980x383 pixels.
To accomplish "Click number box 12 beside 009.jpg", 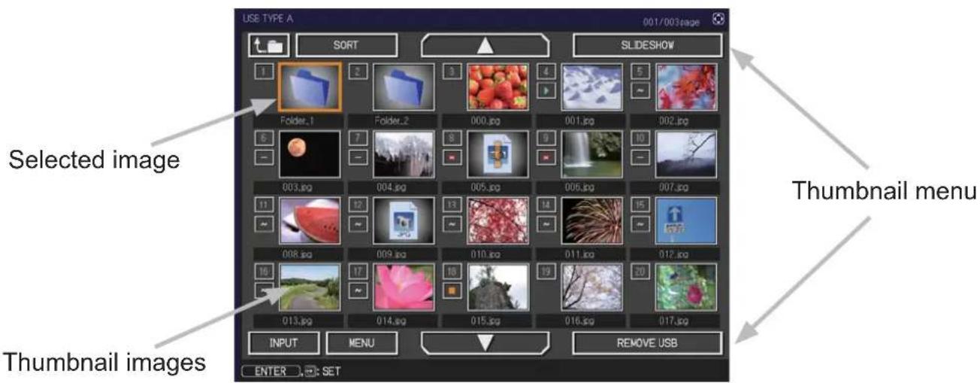I will click(358, 205).
